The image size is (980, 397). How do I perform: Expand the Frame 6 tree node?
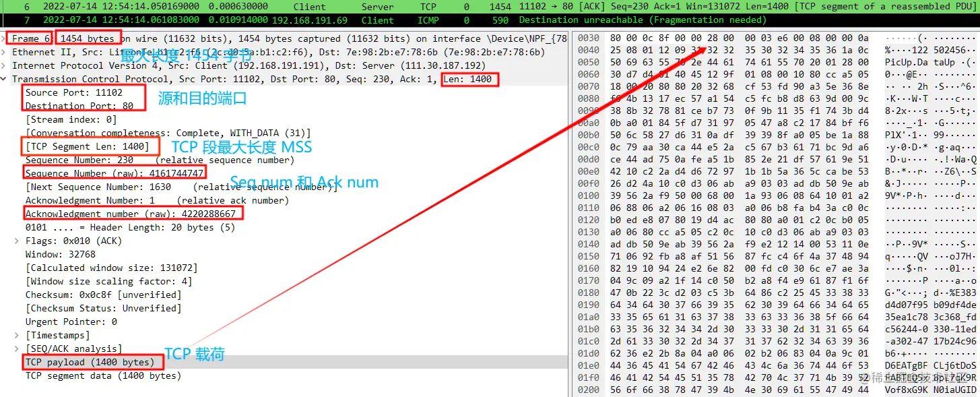coord(5,38)
